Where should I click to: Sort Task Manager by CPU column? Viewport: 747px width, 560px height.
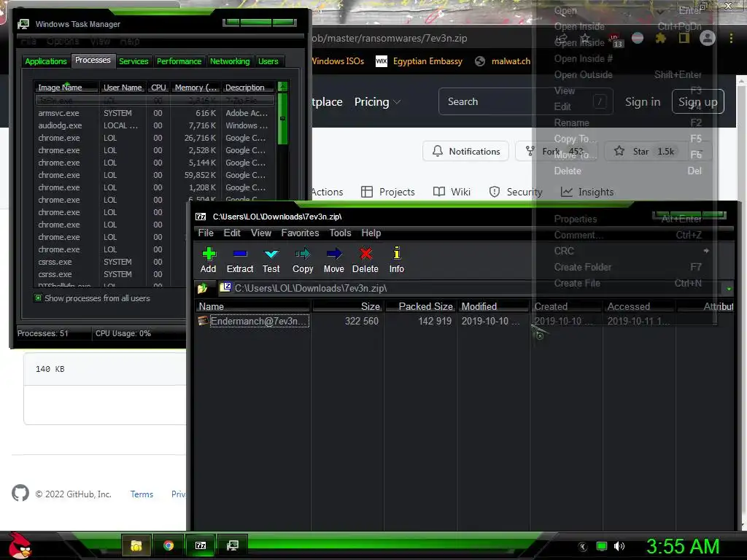(158, 87)
